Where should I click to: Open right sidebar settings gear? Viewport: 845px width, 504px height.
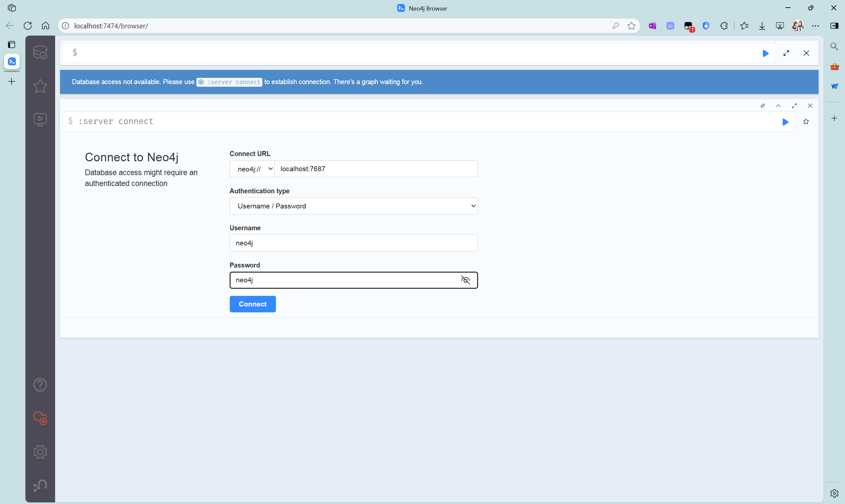coord(834,493)
